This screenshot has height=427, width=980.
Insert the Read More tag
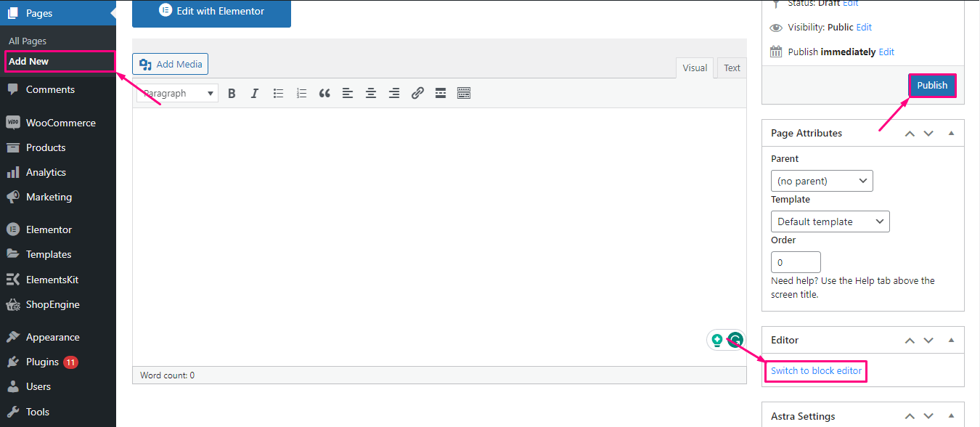(441, 92)
